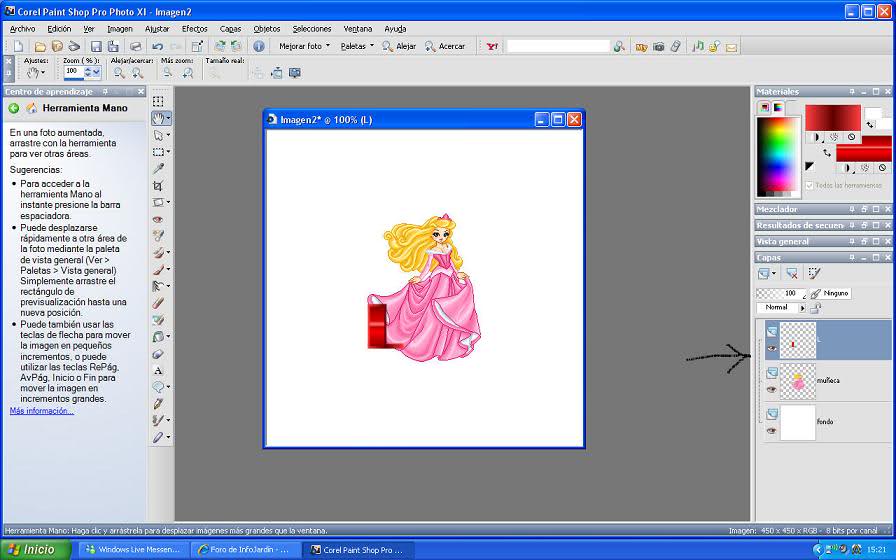Image resolution: width=896 pixels, height=560 pixels.
Task: Click the Undo arrow
Action: [x=158, y=46]
